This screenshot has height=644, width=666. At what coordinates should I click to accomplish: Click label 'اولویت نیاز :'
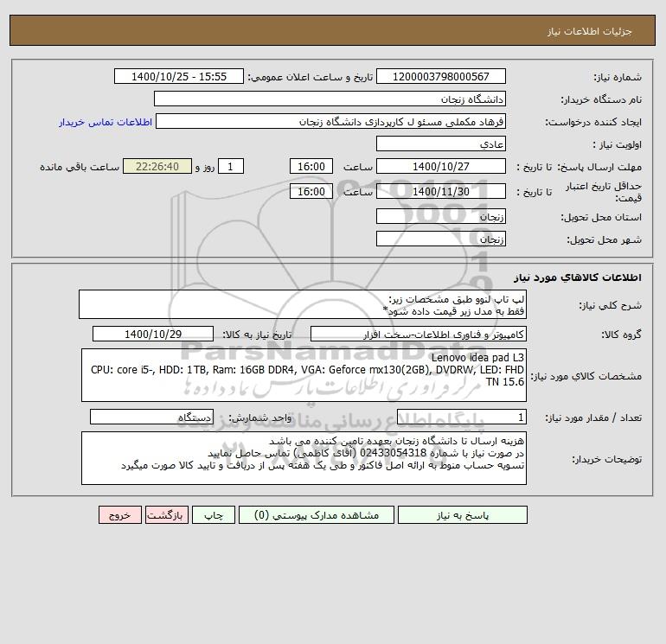617,144
